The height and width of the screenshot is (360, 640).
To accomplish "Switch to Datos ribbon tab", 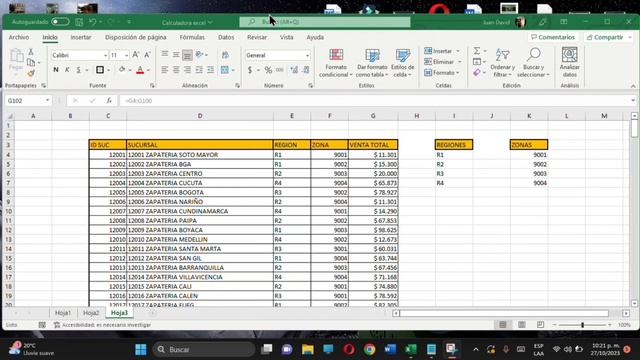I will click(226, 37).
